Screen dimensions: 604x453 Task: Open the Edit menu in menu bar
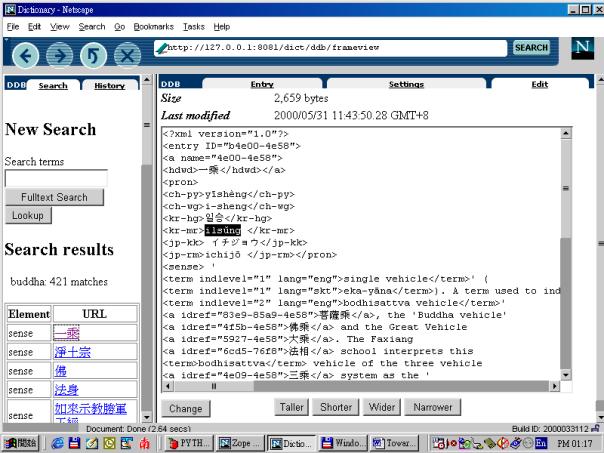pyautogui.click(x=34, y=27)
